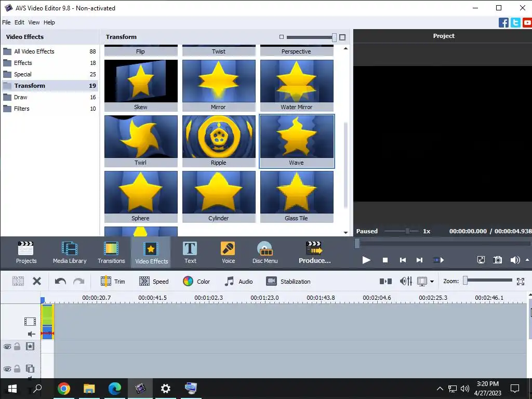Select the Sphere effect thumbnail
Screen dimensions: 532x399
click(x=141, y=196)
